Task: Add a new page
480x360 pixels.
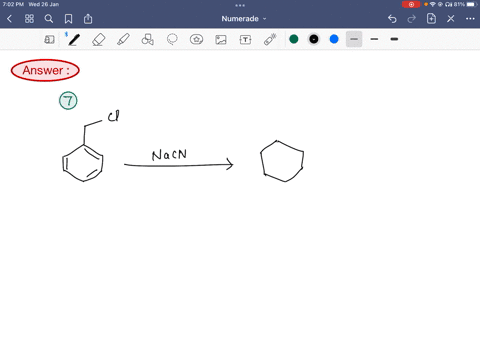Action: (x=431, y=19)
